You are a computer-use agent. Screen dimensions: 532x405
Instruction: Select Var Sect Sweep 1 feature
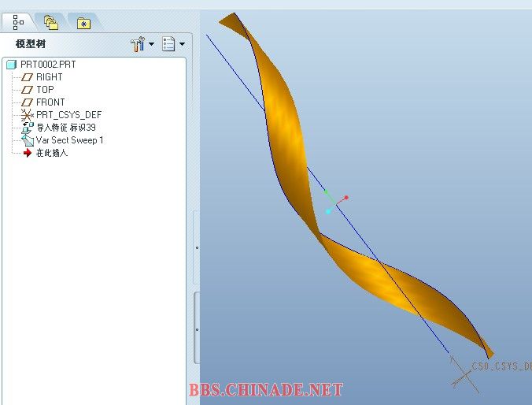click(69, 140)
